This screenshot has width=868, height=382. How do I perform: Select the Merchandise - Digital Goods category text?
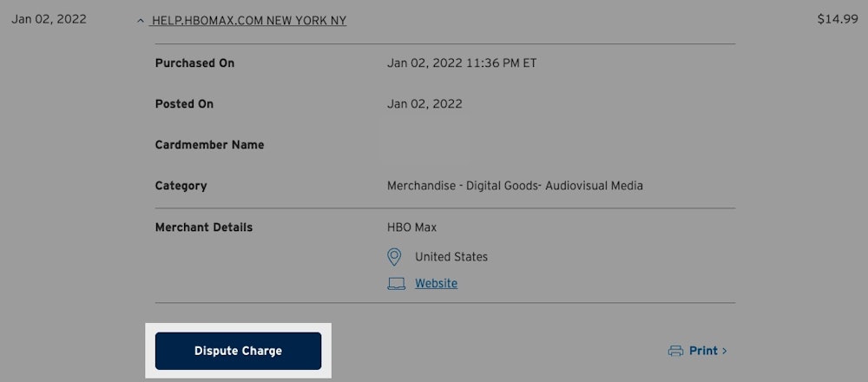coord(515,186)
